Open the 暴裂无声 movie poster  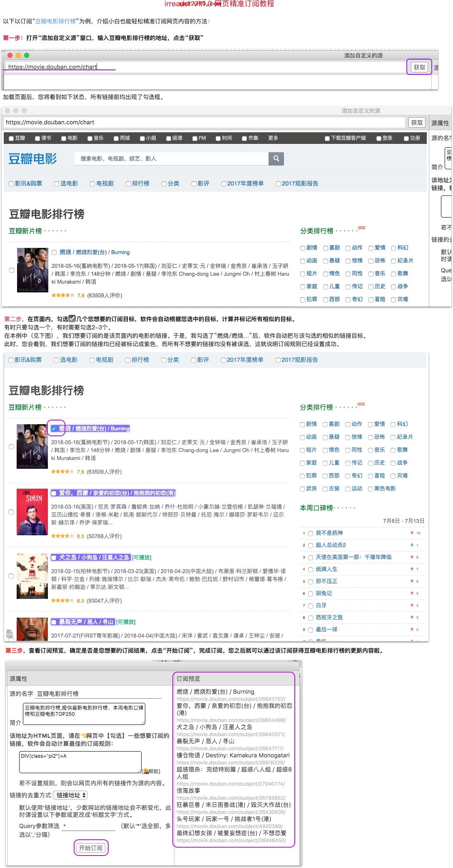point(32,629)
